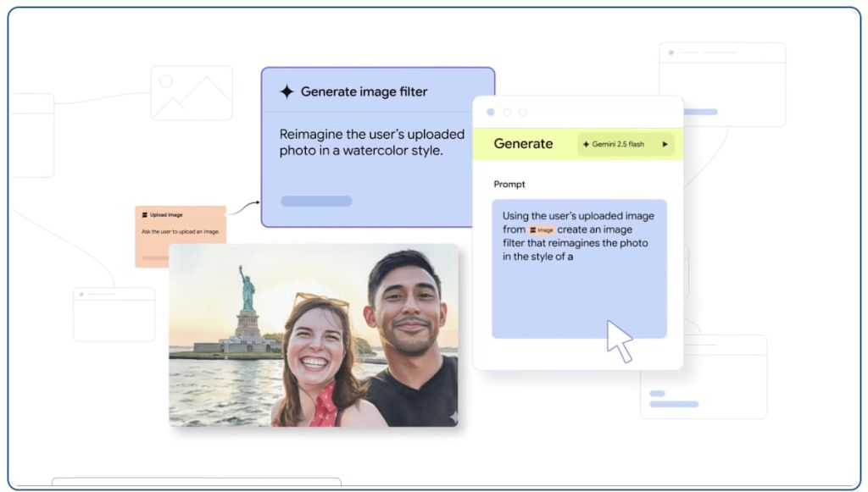This screenshot has width=868, height=492.
Task: Click inside the blue Prompt text box
Action: (579, 296)
